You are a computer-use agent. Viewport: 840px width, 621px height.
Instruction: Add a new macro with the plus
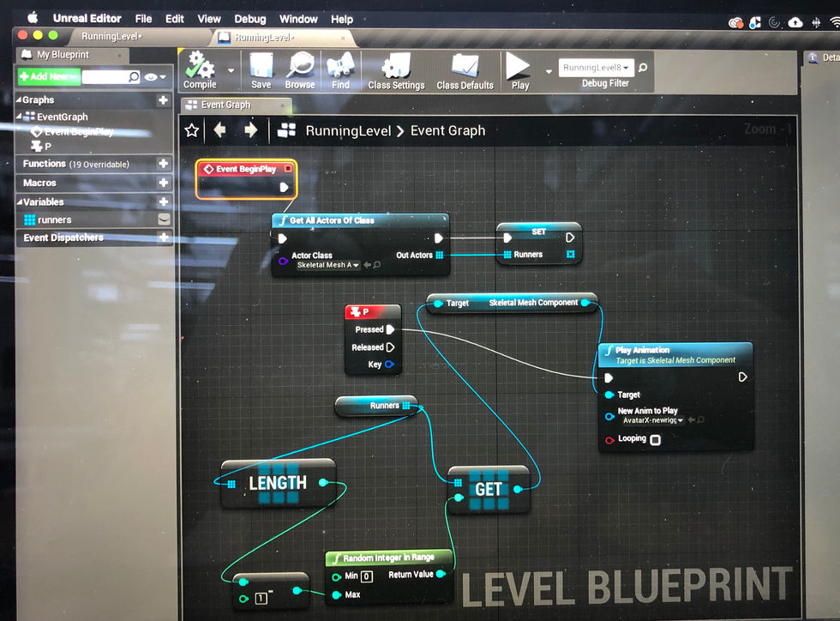(x=164, y=183)
